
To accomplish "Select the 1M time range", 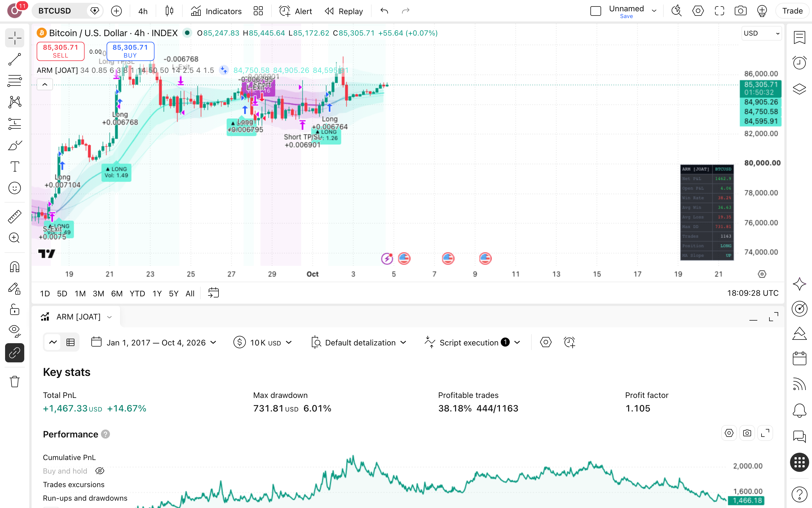I will coord(80,293).
